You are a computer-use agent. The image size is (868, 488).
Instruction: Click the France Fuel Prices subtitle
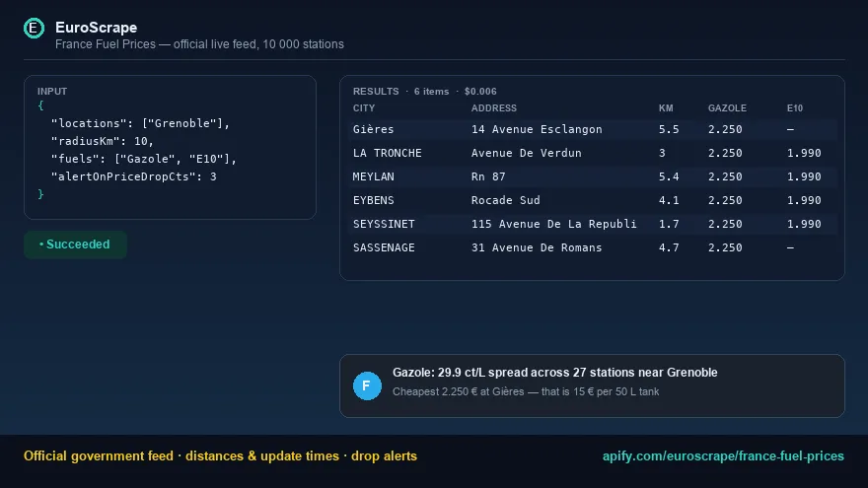click(199, 44)
